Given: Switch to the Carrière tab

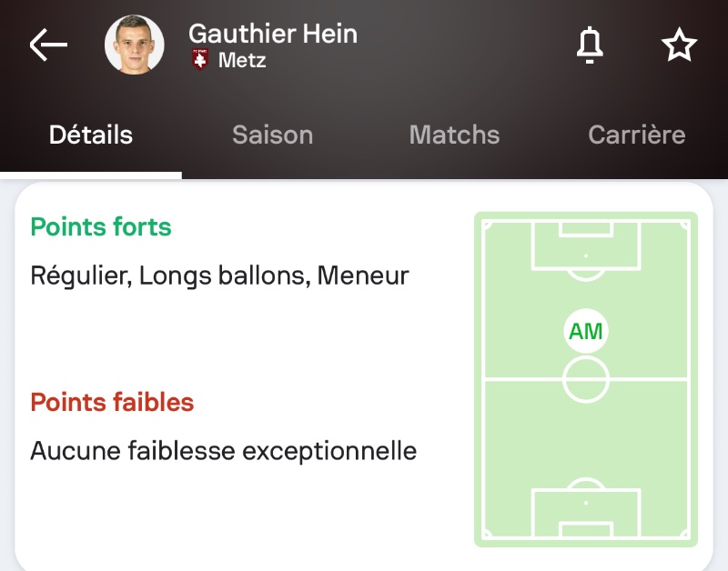Looking at the screenshot, I should (x=636, y=135).
